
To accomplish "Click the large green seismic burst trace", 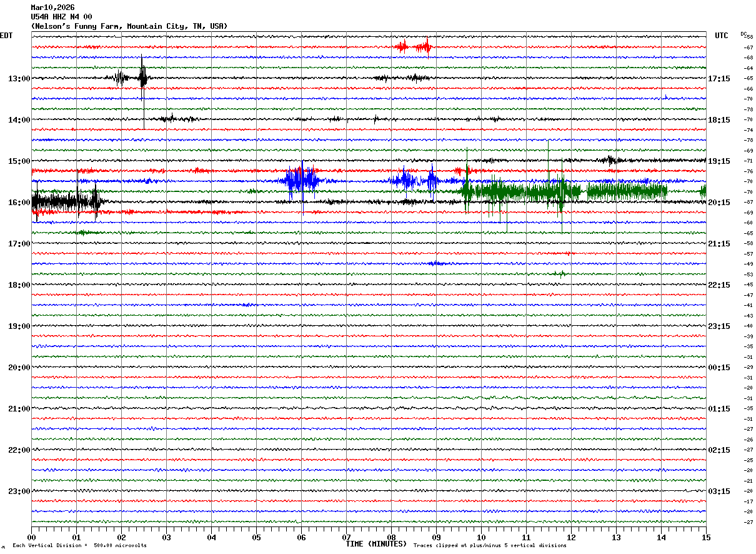I will point(531,191).
